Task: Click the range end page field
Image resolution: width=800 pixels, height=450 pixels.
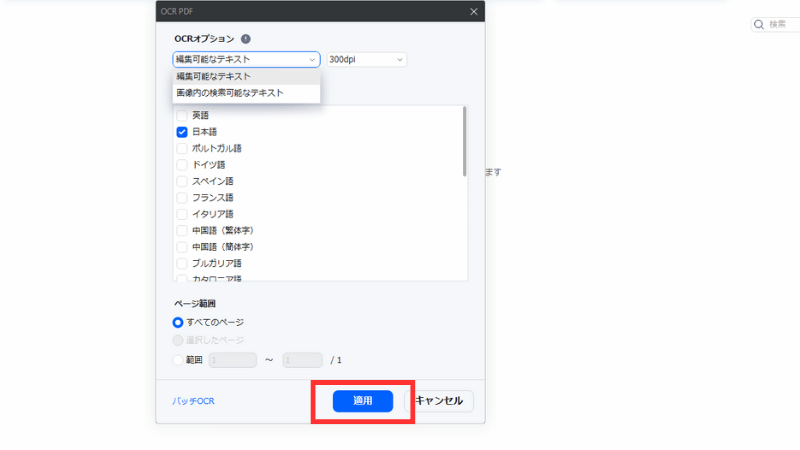Action: click(303, 360)
